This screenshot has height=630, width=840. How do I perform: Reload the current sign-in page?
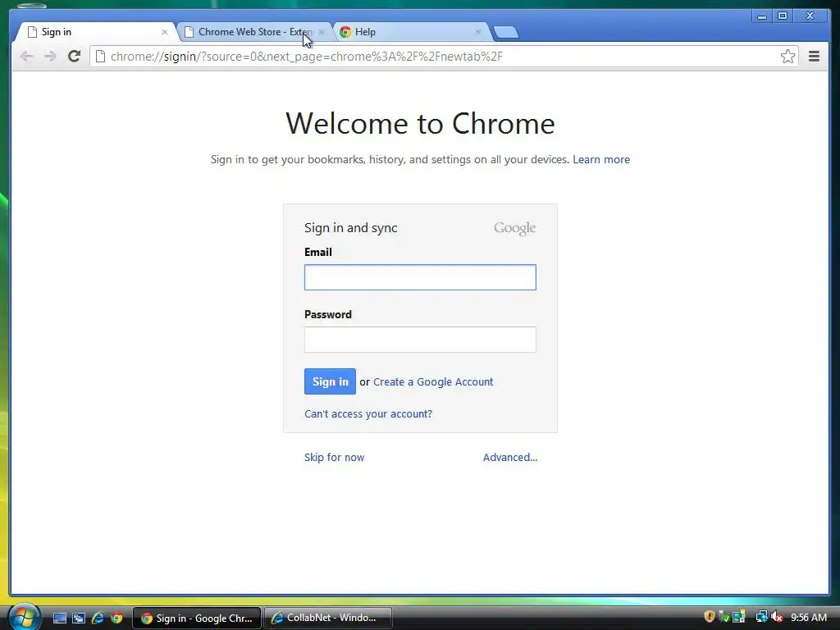(x=74, y=57)
